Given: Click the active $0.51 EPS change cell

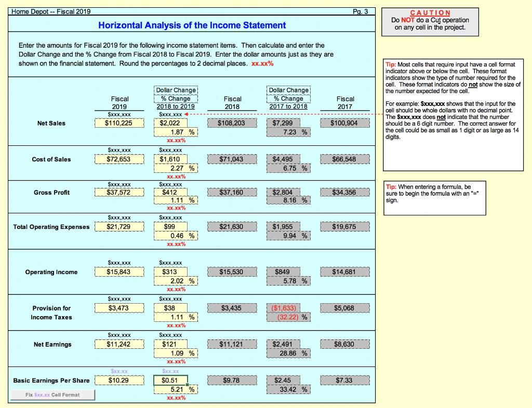Looking at the screenshot, I should [170, 380].
